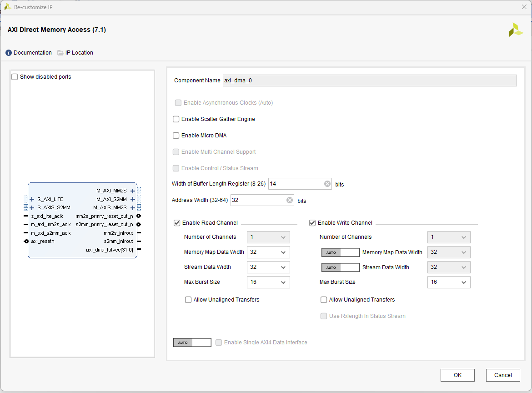Allow Unaligned Transfers for read channel

click(188, 300)
